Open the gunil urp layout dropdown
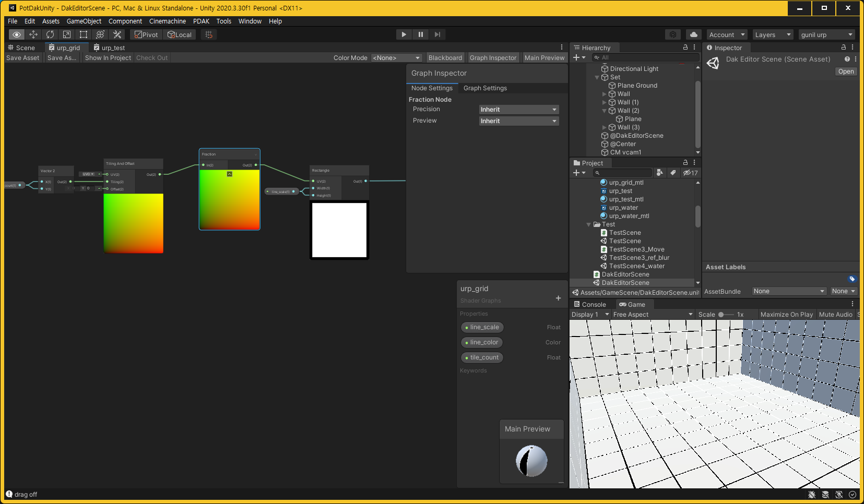Viewport: 864px width, 504px height. point(826,34)
